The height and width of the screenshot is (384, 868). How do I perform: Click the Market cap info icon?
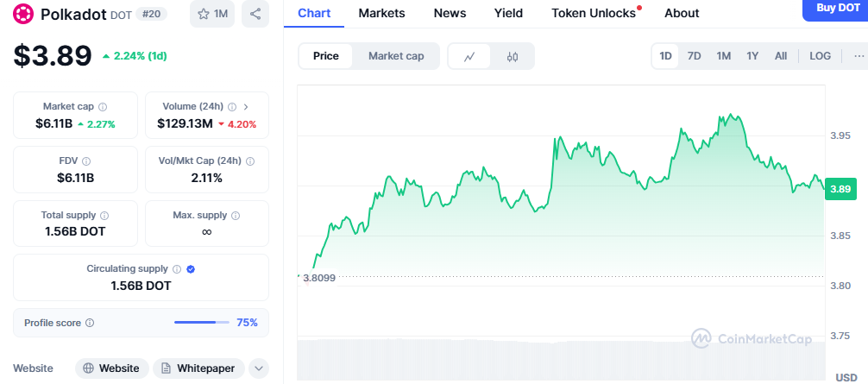(103, 107)
